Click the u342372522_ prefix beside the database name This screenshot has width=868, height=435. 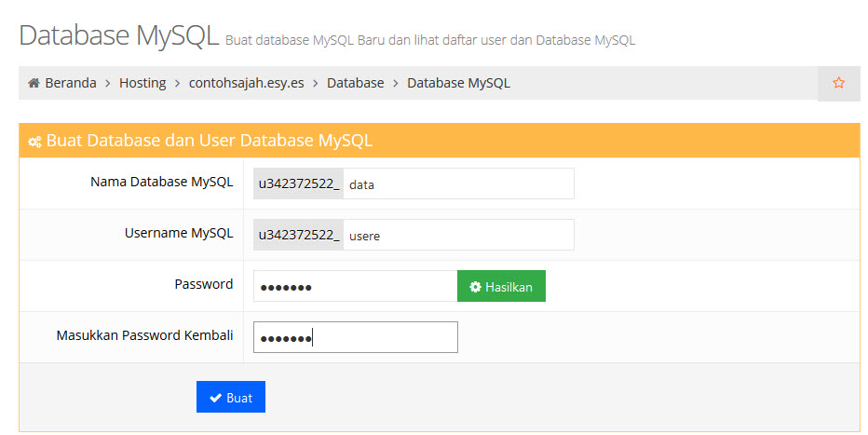point(298,184)
